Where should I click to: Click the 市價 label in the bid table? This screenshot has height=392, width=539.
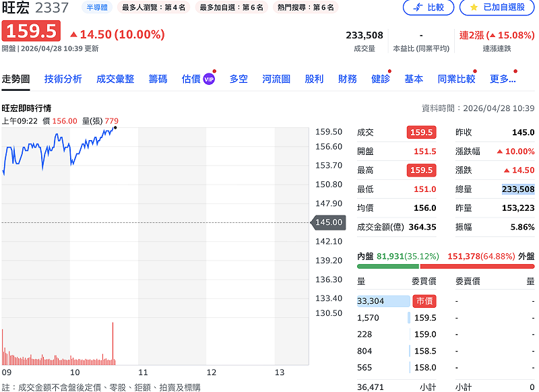[x=426, y=302]
